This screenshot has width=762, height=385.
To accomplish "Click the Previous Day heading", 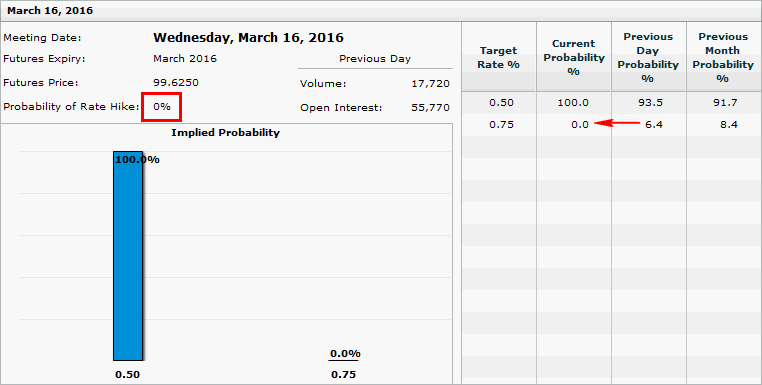I will pyautogui.click(x=375, y=59).
